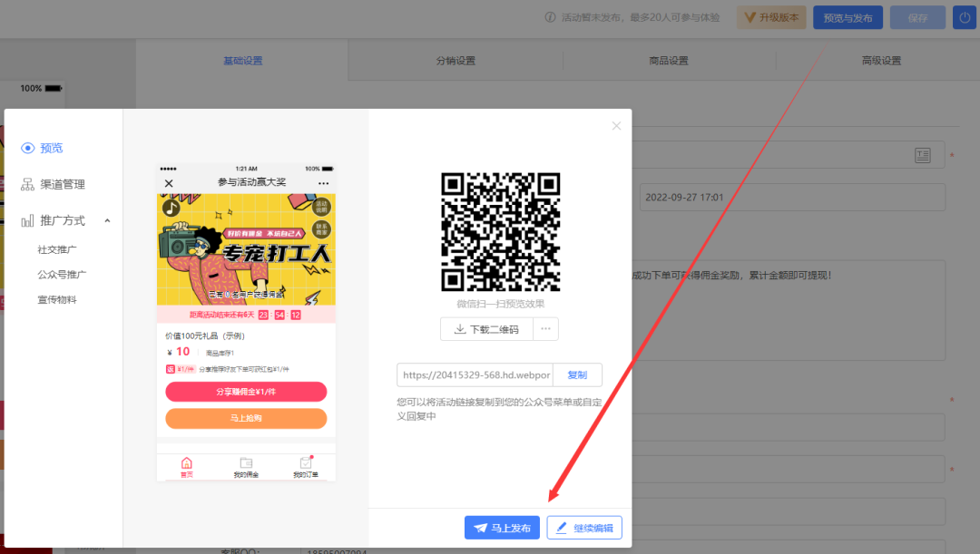The height and width of the screenshot is (554, 980).
Task: Switch to 基础设置 tab
Action: coord(242,61)
